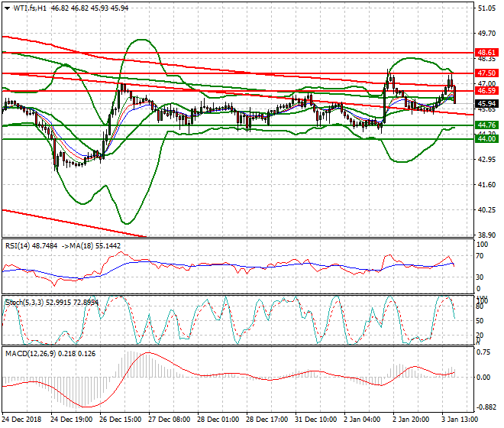Select the WTI.fs,H1 chart title text
Viewport: 504px width, 428px height.
click(30, 8)
